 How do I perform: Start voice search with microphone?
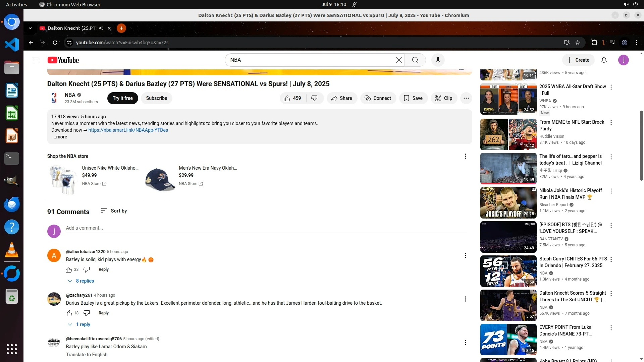[x=438, y=60]
